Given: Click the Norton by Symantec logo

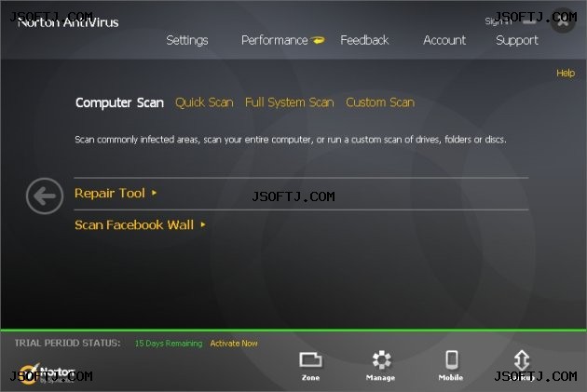Looking at the screenshot, I should tap(47, 373).
